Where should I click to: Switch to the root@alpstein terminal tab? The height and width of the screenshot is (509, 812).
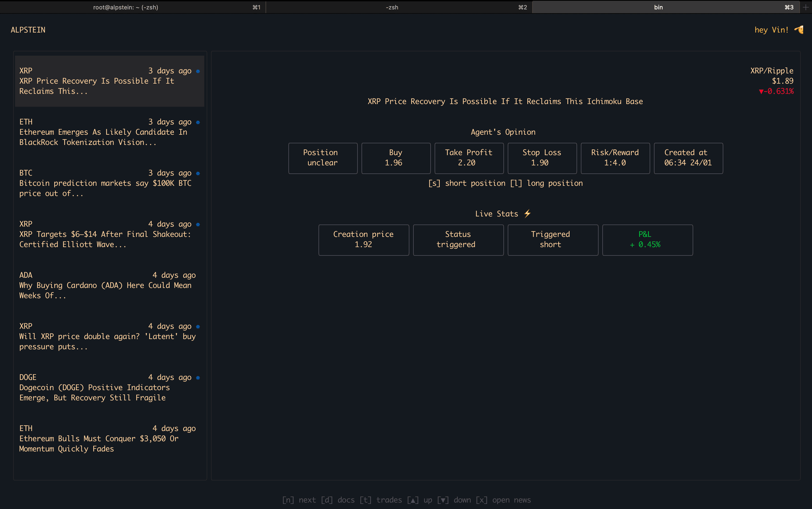tap(126, 7)
